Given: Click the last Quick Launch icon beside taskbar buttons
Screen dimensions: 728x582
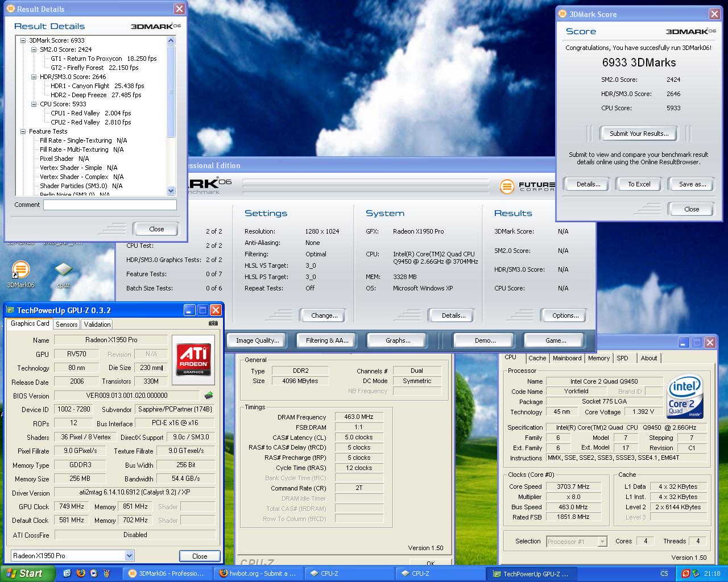Looking at the screenshot, I should click(106, 573).
